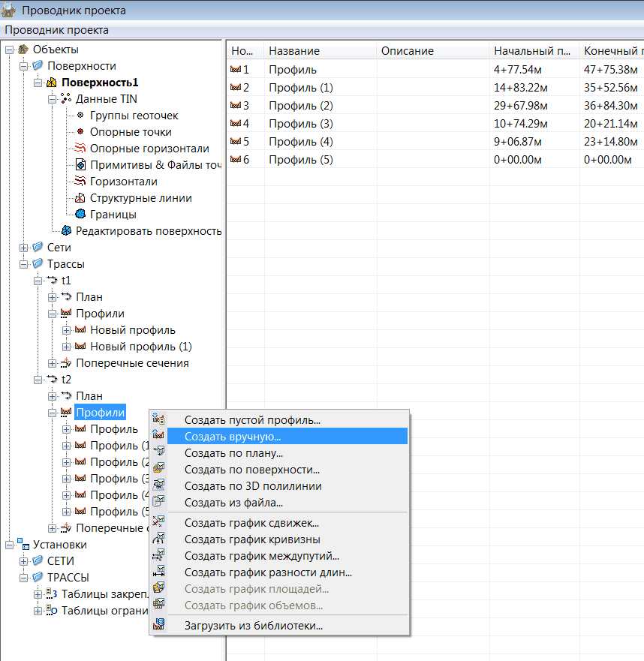This screenshot has height=661, width=644.
Task: Select 'Опорные горизонтали' tree item
Action: coord(149,149)
